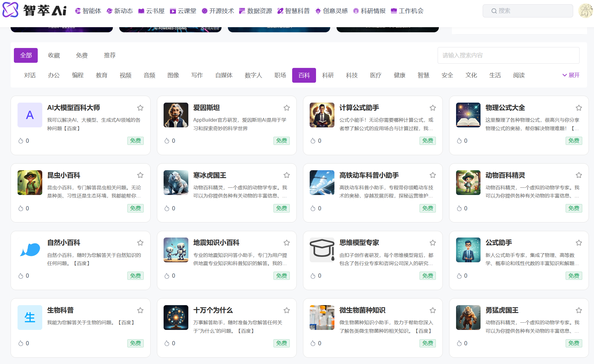This screenshot has height=364, width=594.
Task: Open 科研情报 navigation item
Action: (x=369, y=11)
